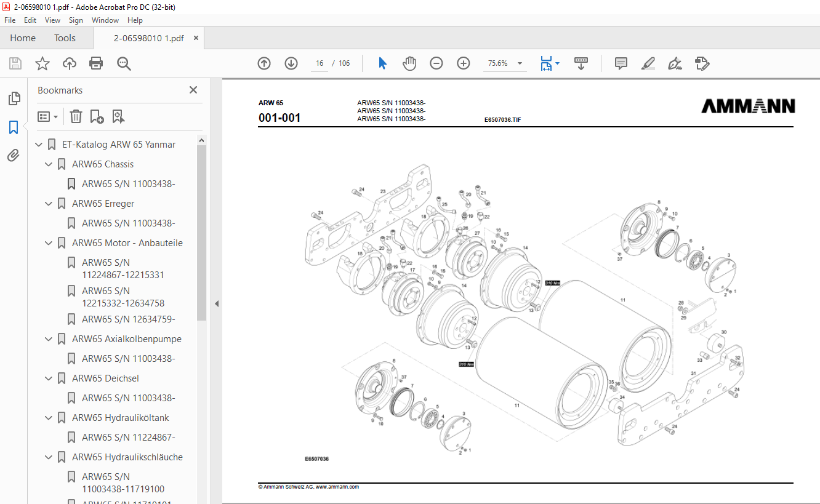Zoom in with the plus icon

464,63
